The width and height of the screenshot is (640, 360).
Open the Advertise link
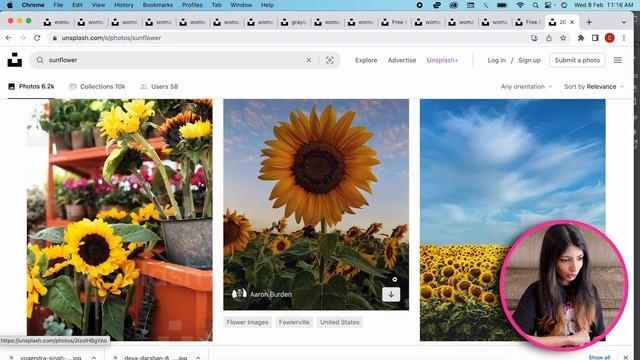402,60
